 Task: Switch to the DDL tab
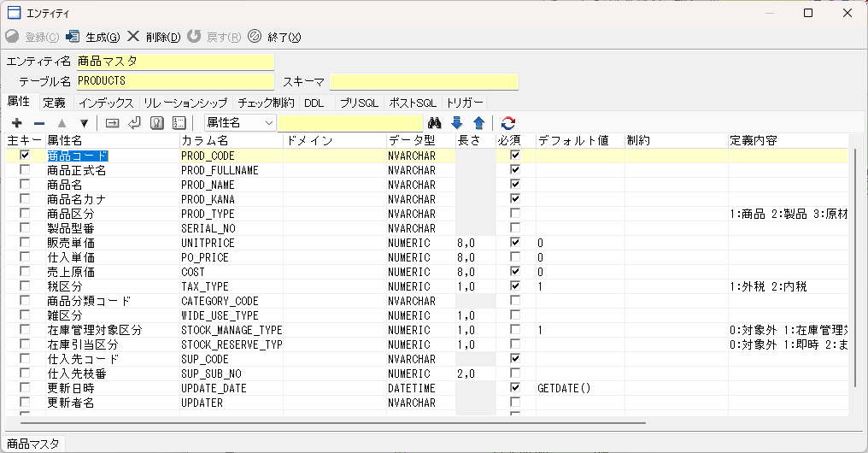click(x=314, y=103)
